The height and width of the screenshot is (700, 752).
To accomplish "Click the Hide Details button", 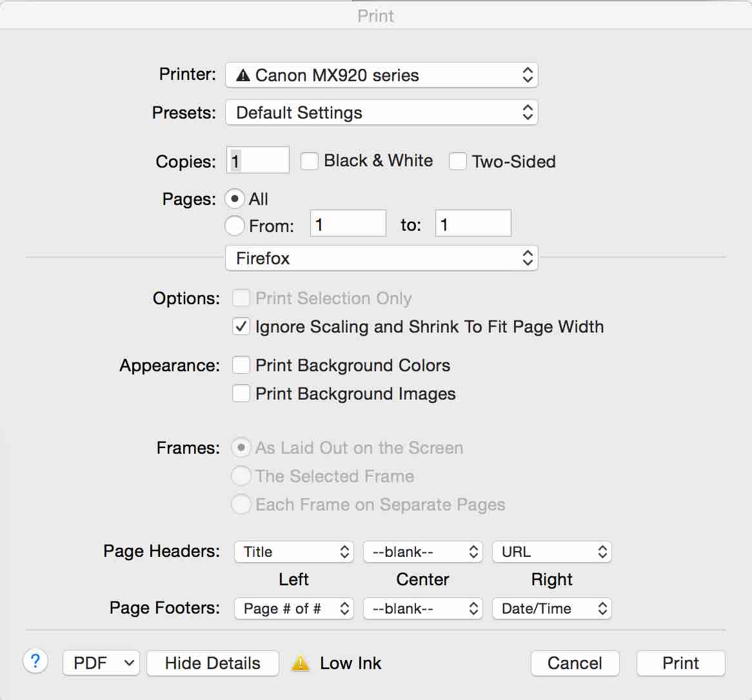I will coord(212,663).
